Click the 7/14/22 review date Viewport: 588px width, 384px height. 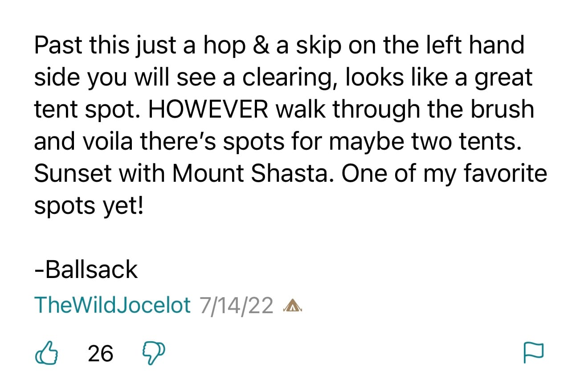coord(236,306)
